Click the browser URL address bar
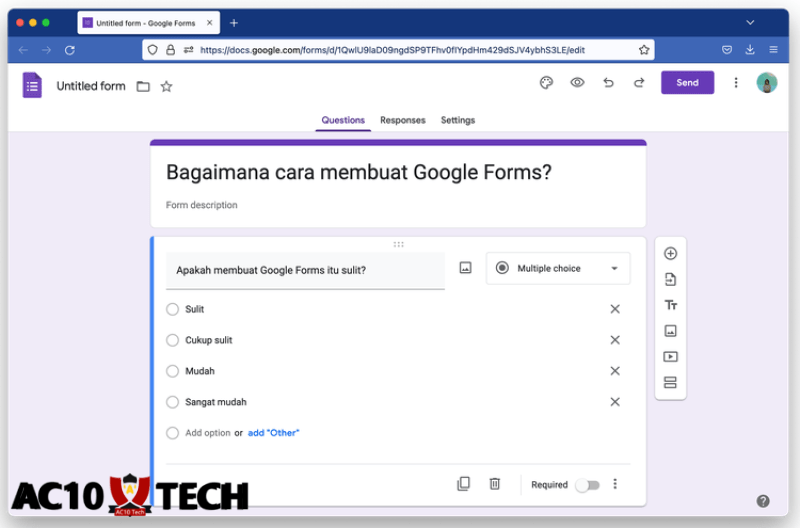 coord(398,50)
